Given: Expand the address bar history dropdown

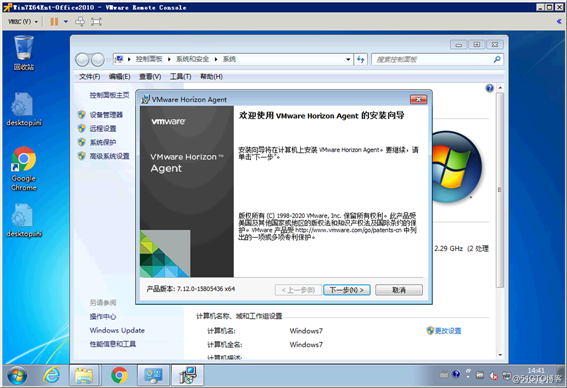Looking at the screenshot, I should click(x=348, y=59).
